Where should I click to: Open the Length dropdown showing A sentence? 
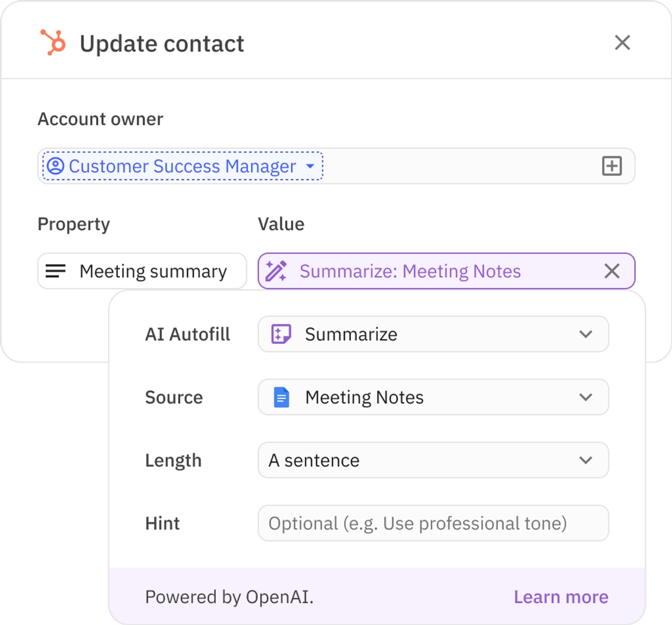click(x=422, y=460)
